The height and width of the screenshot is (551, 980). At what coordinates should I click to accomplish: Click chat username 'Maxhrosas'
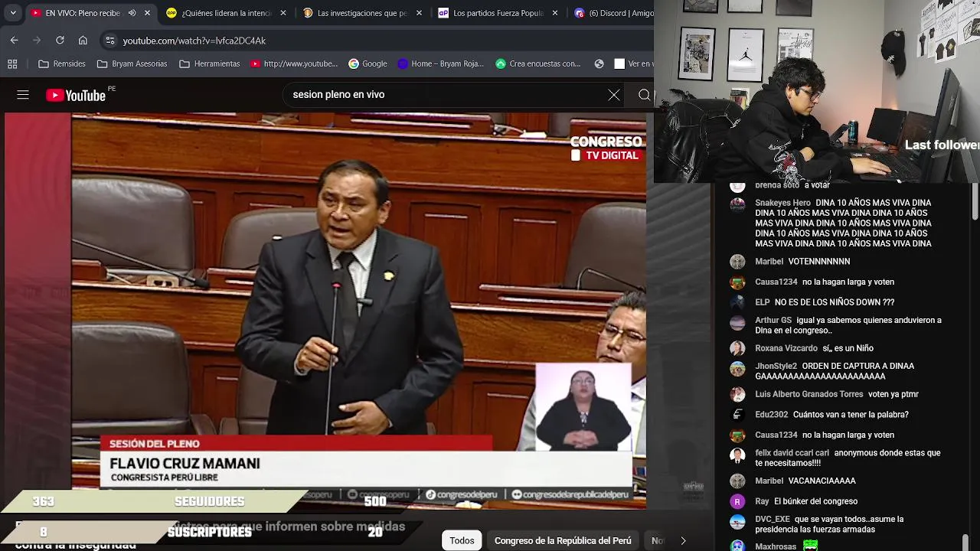(x=776, y=547)
